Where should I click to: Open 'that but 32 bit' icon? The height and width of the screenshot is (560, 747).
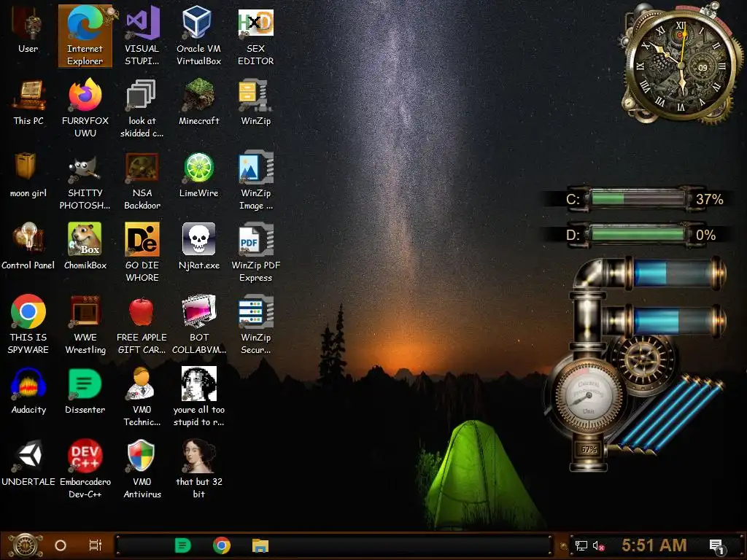pyautogui.click(x=198, y=470)
